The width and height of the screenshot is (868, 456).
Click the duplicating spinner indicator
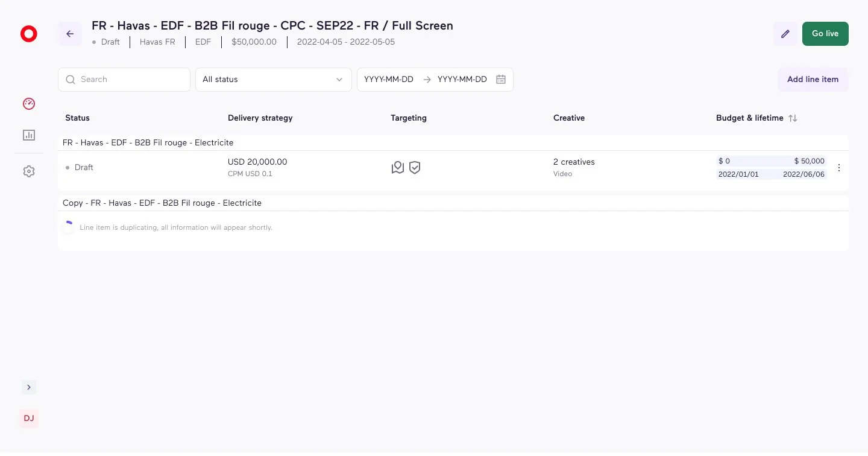[68, 227]
